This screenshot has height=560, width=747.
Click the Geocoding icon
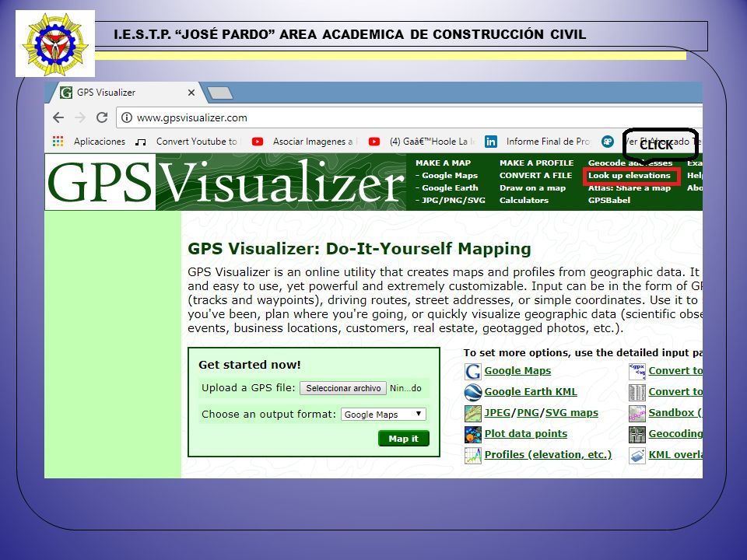[637, 434]
